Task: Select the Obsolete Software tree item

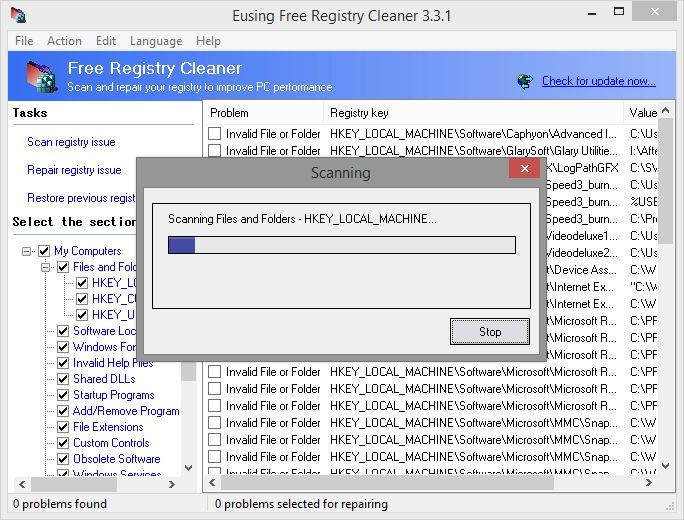Action: tap(116, 459)
